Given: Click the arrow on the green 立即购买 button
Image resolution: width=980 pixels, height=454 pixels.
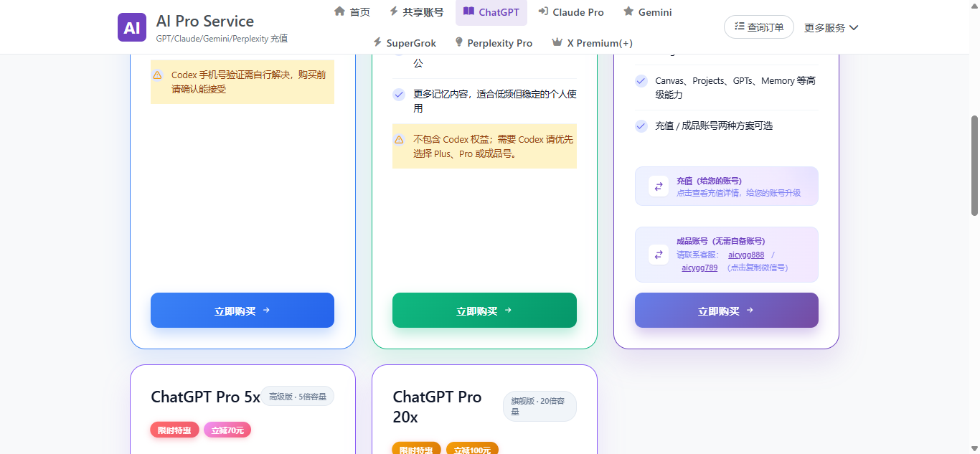Looking at the screenshot, I should 508,311.
